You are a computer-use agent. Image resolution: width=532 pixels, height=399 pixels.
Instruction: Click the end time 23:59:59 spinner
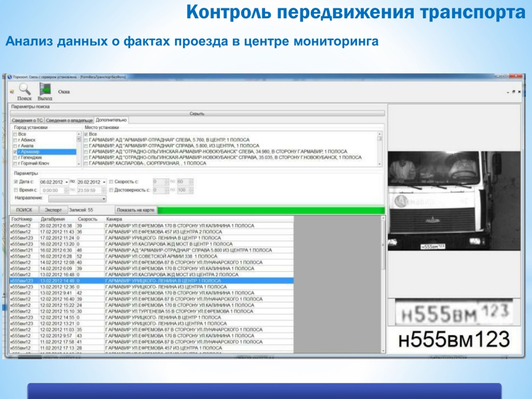(x=104, y=191)
